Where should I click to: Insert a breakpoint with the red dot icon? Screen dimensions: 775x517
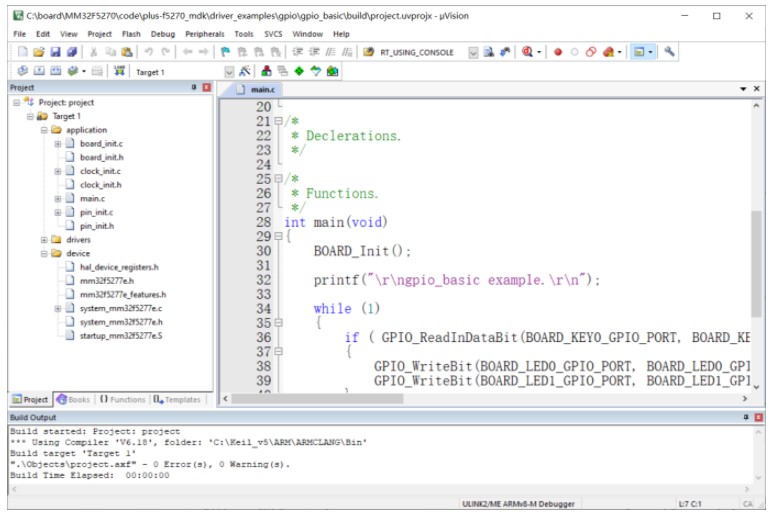(x=558, y=52)
